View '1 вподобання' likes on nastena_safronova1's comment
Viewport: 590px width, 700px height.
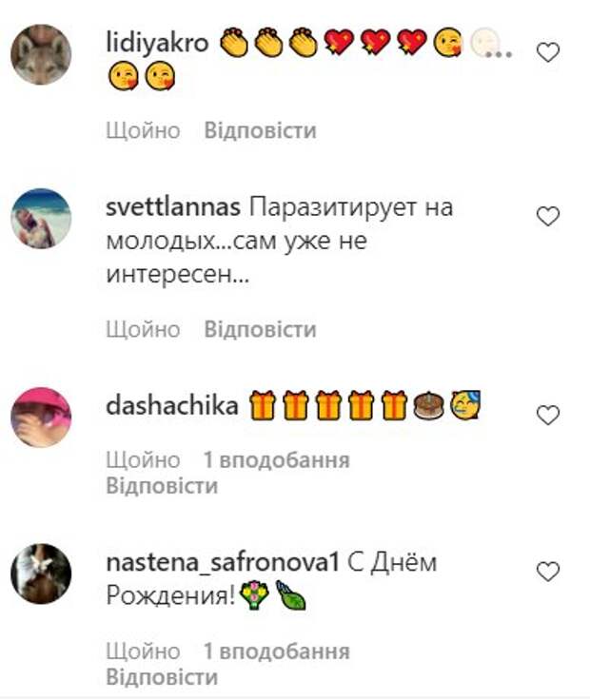click(x=277, y=651)
